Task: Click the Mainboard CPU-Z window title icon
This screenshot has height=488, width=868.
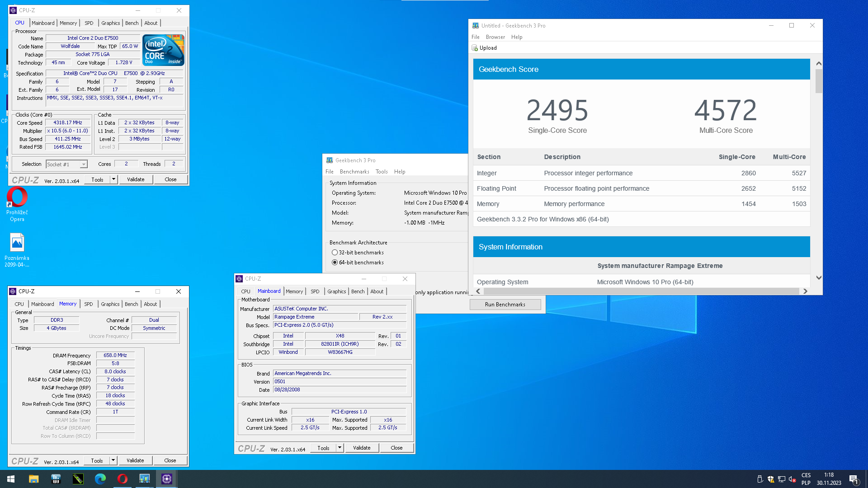Action: pos(240,279)
